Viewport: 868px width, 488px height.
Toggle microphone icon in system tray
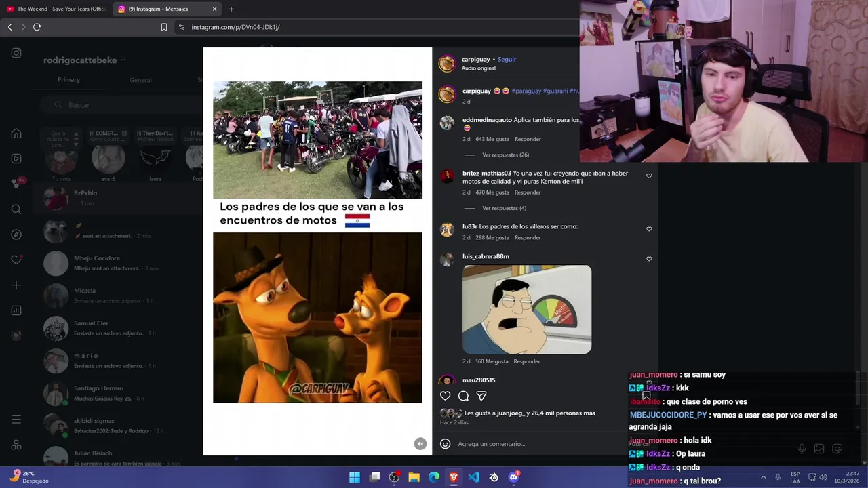[x=778, y=477]
